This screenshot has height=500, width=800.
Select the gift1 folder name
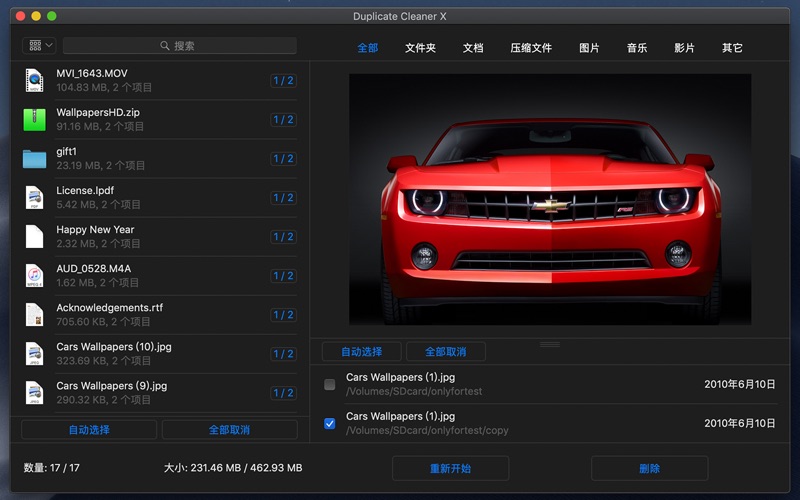click(66, 152)
